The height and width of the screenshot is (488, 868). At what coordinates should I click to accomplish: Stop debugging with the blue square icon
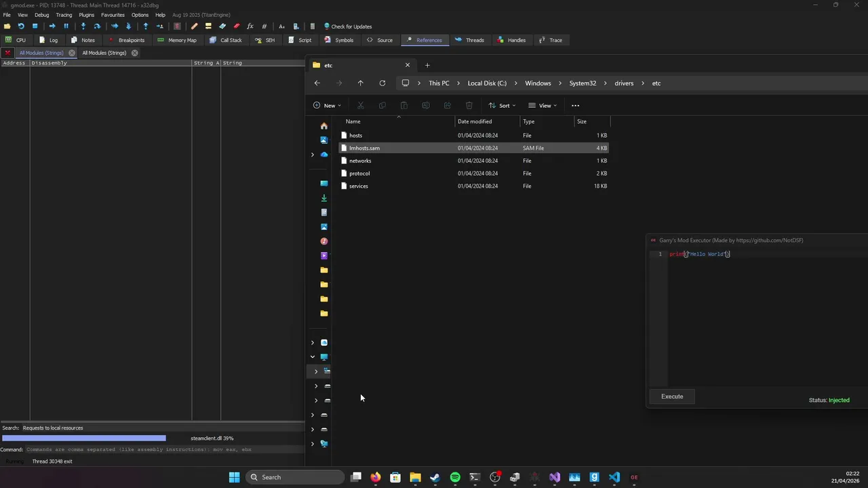[x=35, y=26]
